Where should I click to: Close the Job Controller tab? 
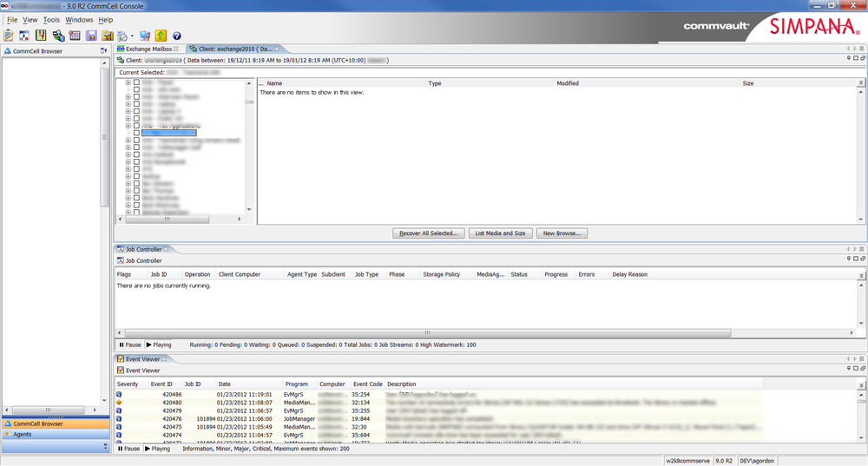click(166, 250)
